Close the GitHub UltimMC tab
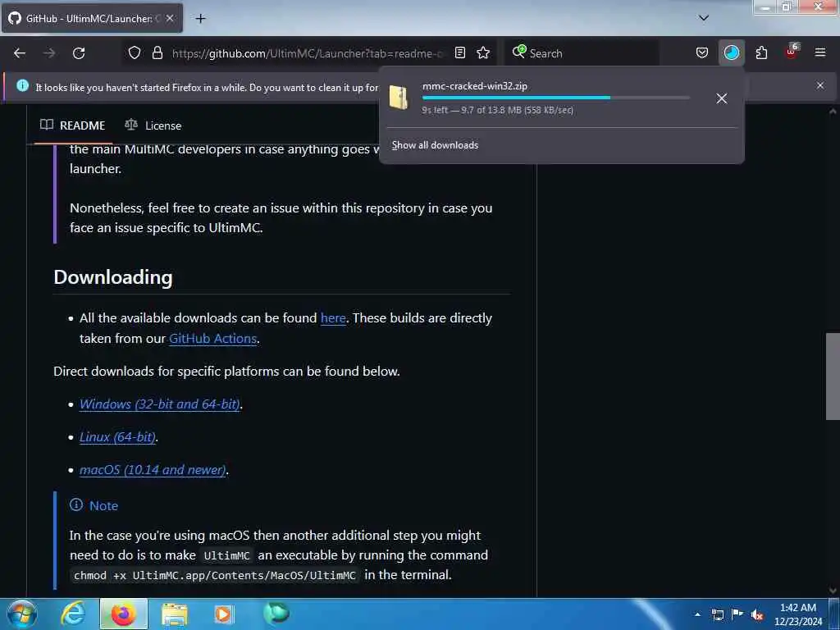Screen dimensions: 840x630 170,18
